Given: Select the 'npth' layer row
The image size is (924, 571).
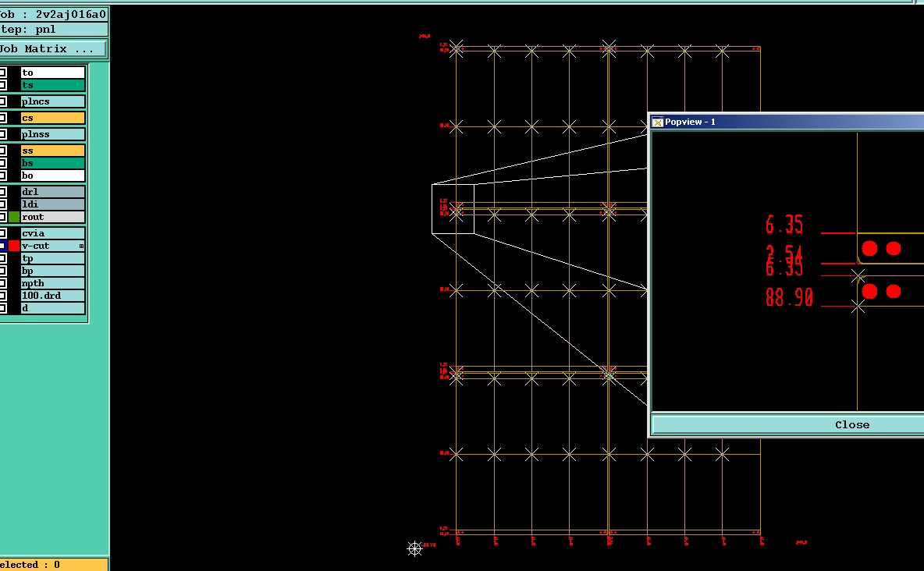Looking at the screenshot, I should tap(52, 283).
